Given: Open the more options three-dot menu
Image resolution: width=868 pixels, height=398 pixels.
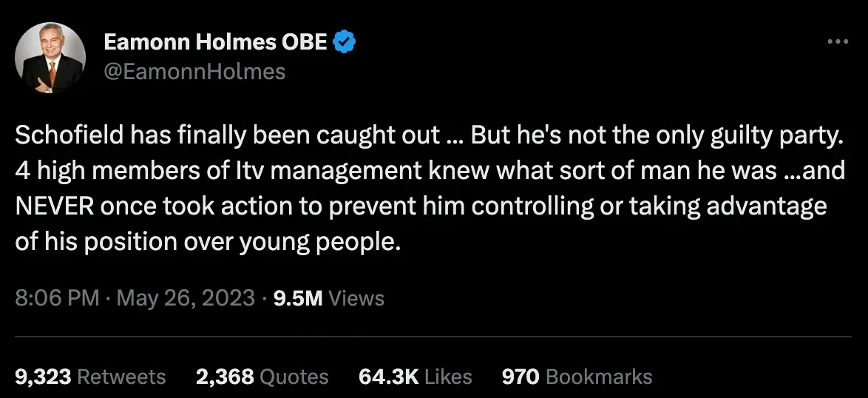Looking at the screenshot, I should [x=837, y=42].
